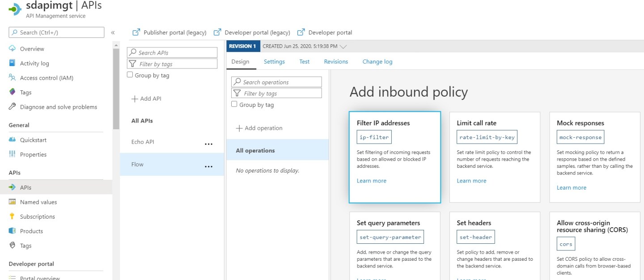Tick Group by tag checkbox in operations list
Screen dimensions: 644x280
click(234, 104)
